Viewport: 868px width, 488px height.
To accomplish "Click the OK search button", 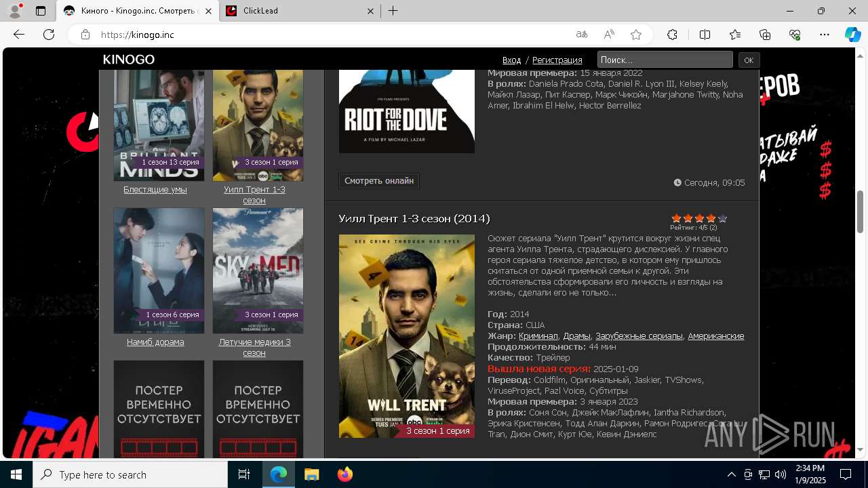I will (749, 60).
